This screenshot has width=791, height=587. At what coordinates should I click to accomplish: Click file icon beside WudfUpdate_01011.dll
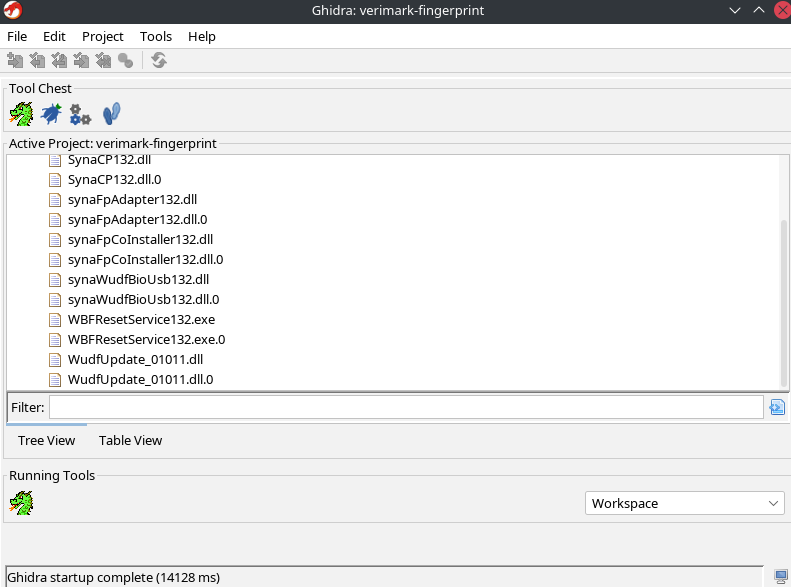[x=55, y=360]
